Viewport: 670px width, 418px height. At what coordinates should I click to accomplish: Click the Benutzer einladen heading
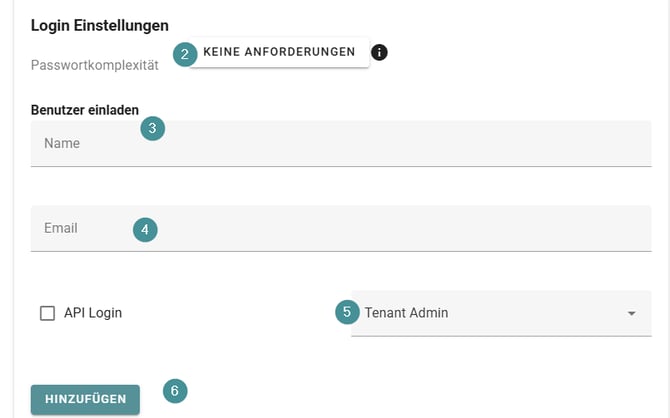click(85, 110)
